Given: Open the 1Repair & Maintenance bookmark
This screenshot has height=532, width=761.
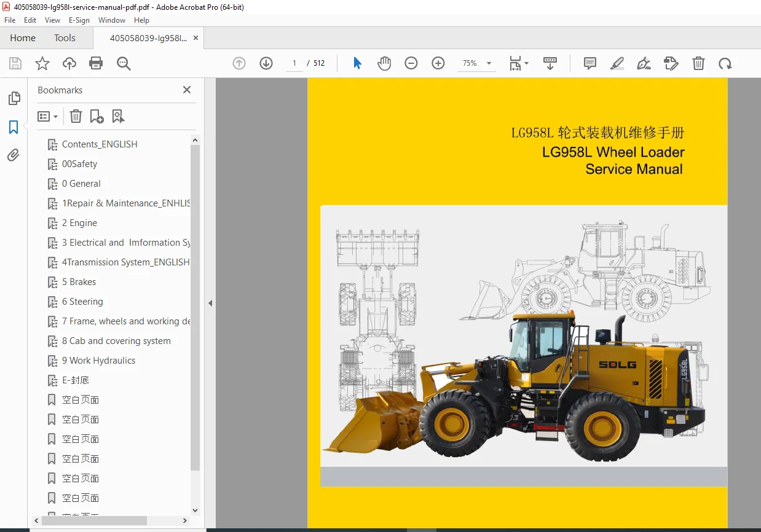Looking at the screenshot, I should 126,203.
